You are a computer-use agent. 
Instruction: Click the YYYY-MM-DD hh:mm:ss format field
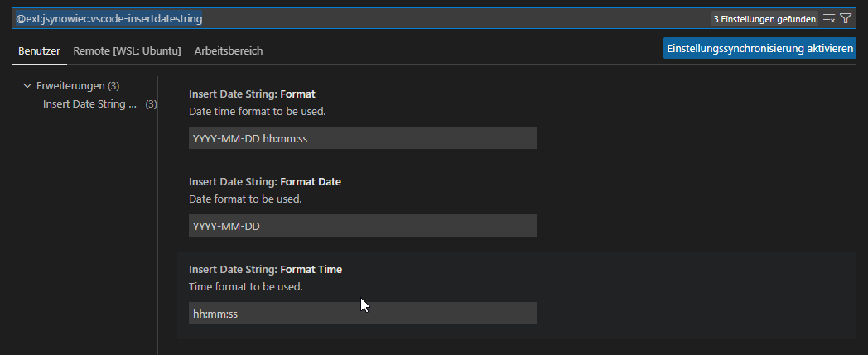[362, 138]
